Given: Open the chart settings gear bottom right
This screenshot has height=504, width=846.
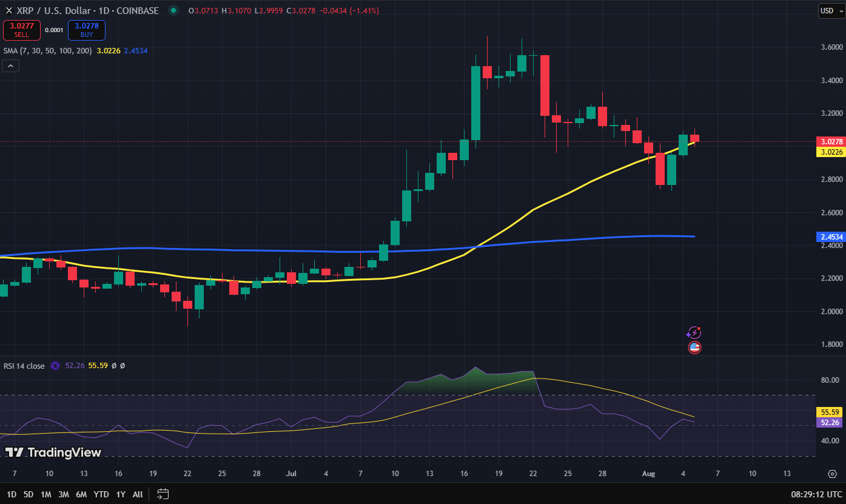Looking at the screenshot, I should [x=833, y=474].
